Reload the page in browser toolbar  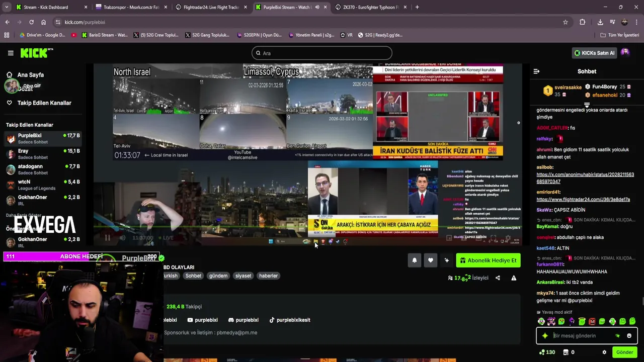[31, 22]
